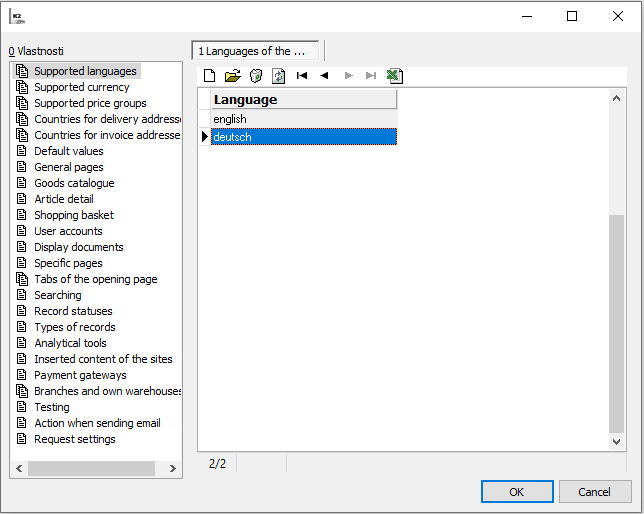Open Shopping basket settings
Screen dimensions: 644x514
coord(74,215)
